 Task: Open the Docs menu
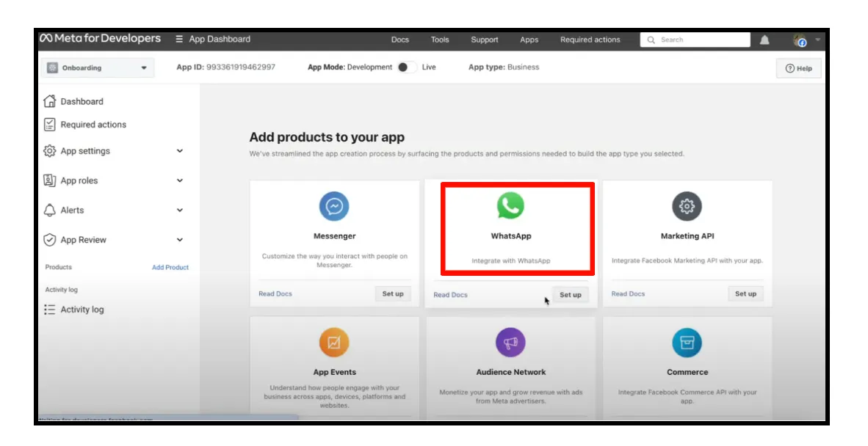399,40
